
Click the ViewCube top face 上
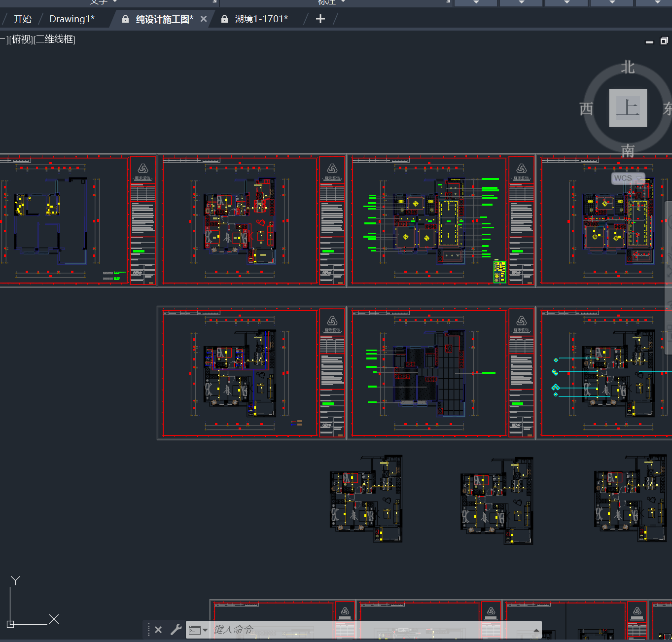[x=628, y=108]
